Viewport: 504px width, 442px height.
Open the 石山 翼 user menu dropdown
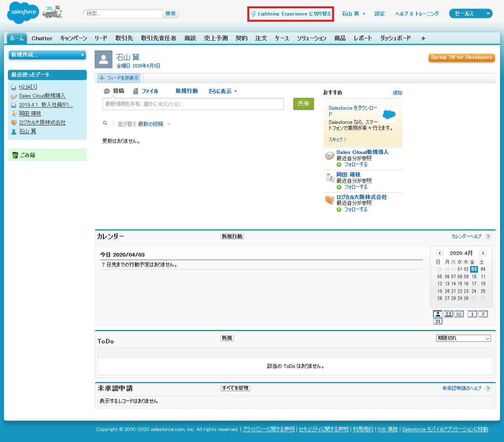354,14
